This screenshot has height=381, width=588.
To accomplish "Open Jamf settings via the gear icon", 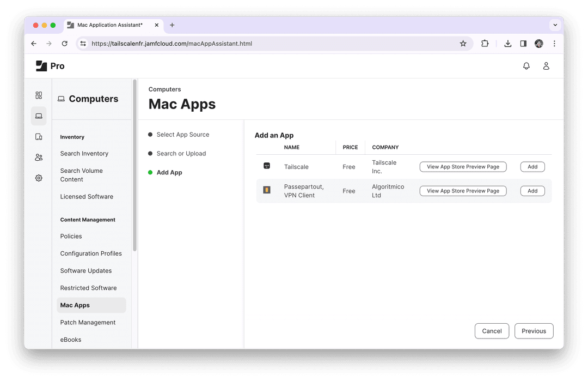I will (38, 178).
